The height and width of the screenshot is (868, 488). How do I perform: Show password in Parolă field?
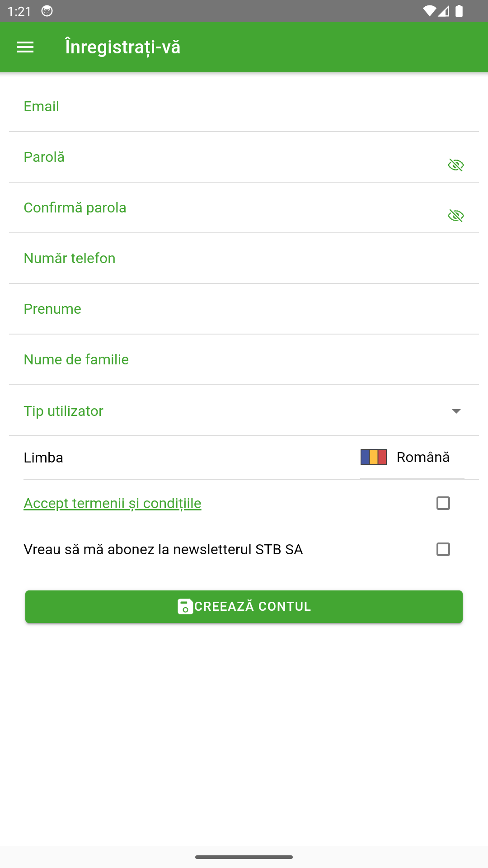456,165
